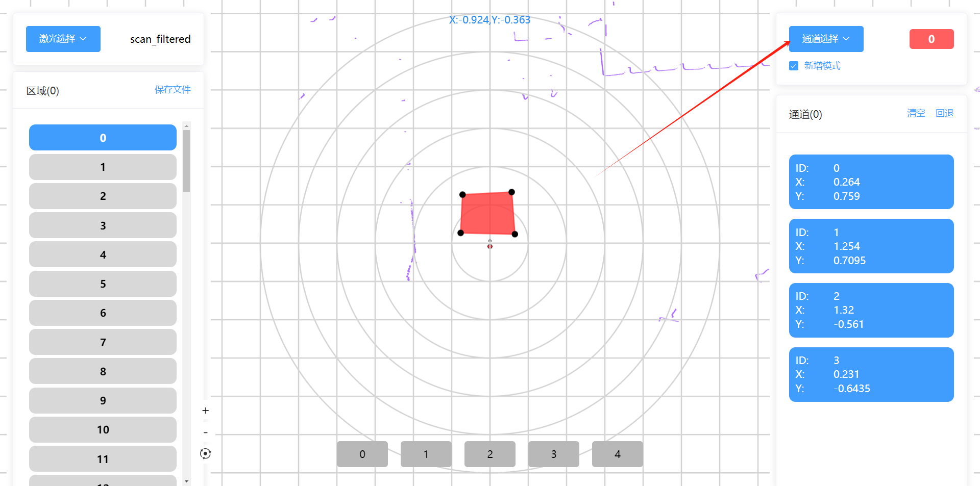The image size is (980, 486).
Task: Click the robot origin marker on the map
Action: click(490, 246)
